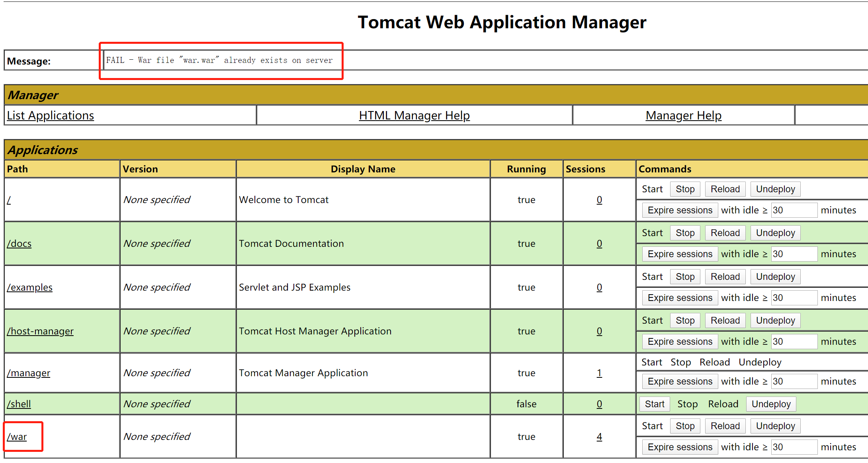The image size is (868, 463).
Task: View sessions count for /host-manager
Action: point(599,331)
